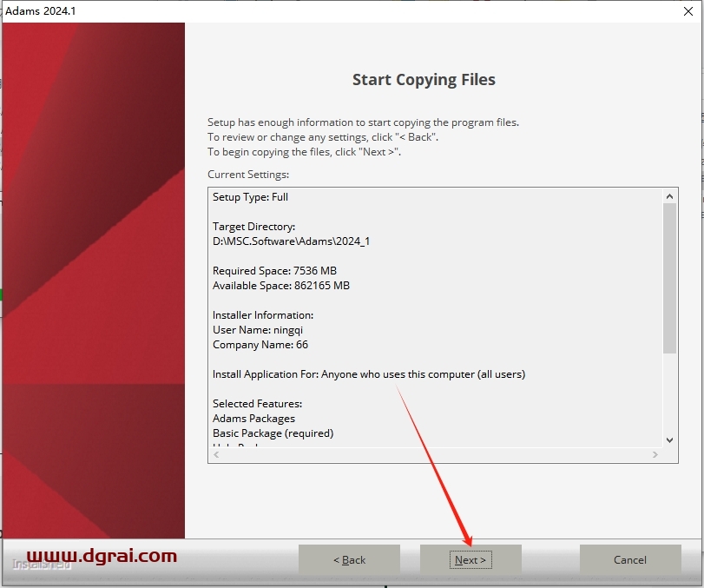
Task: Click the vertical scrollbar thumb in settings box
Action: [x=669, y=279]
